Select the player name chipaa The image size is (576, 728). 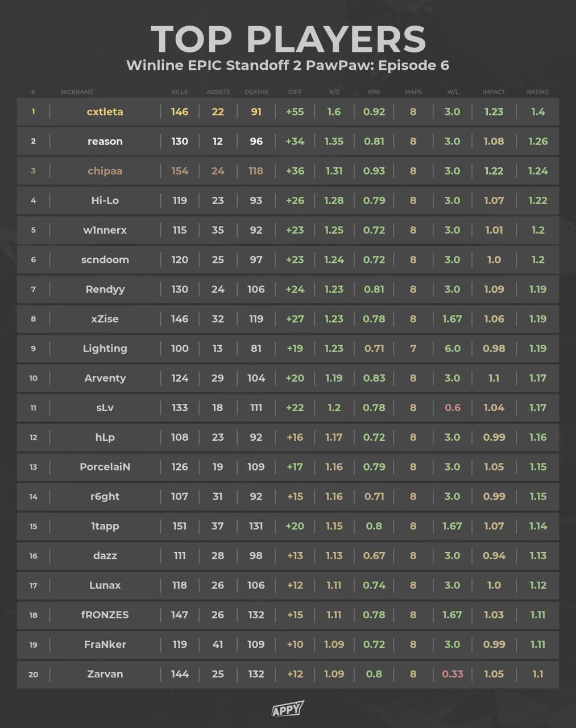click(x=105, y=171)
